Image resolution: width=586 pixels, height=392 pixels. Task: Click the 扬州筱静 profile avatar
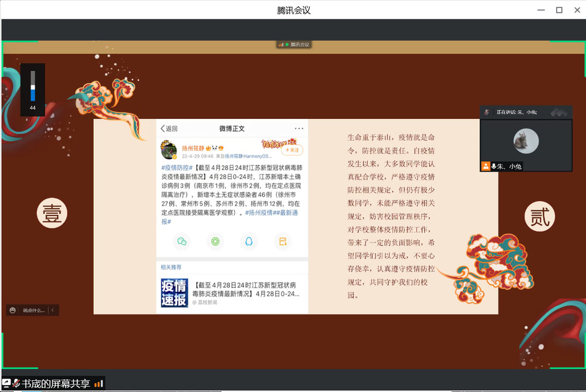[169, 150]
